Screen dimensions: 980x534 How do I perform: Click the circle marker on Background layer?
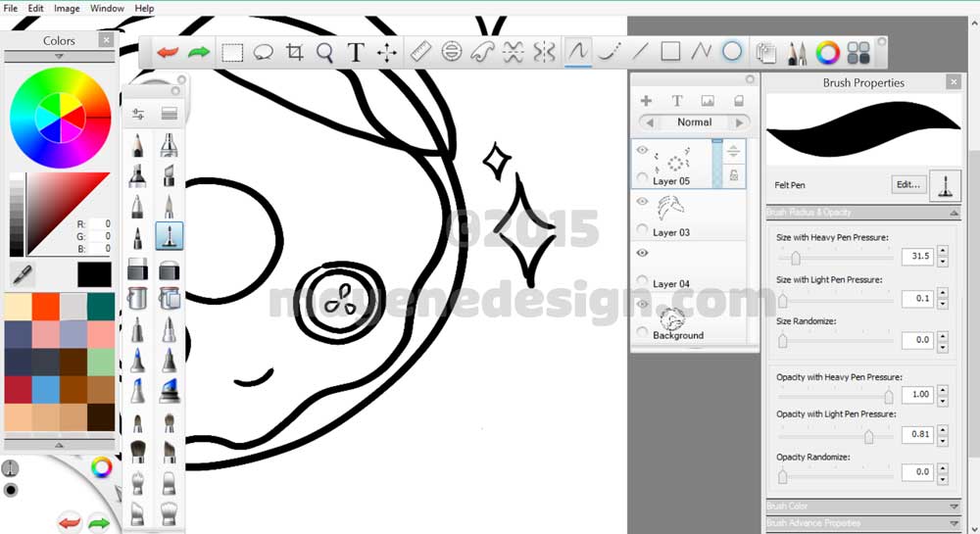click(x=642, y=332)
